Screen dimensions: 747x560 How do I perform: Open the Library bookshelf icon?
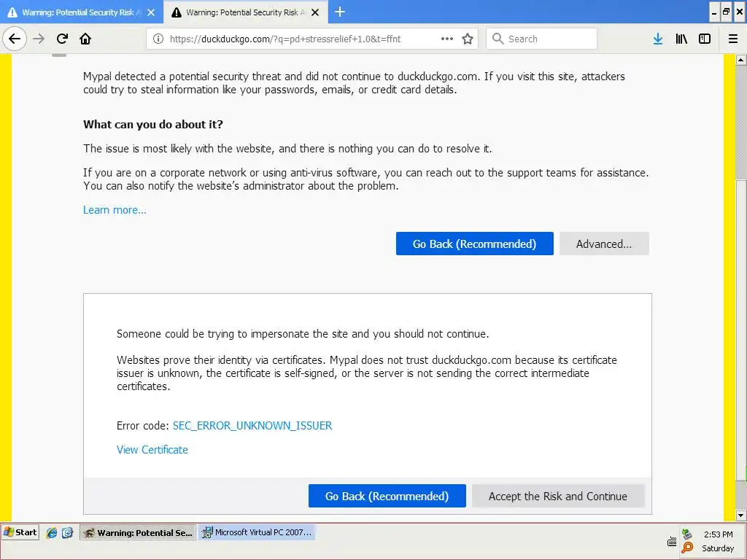pyautogui.click(x=681, y=39)
